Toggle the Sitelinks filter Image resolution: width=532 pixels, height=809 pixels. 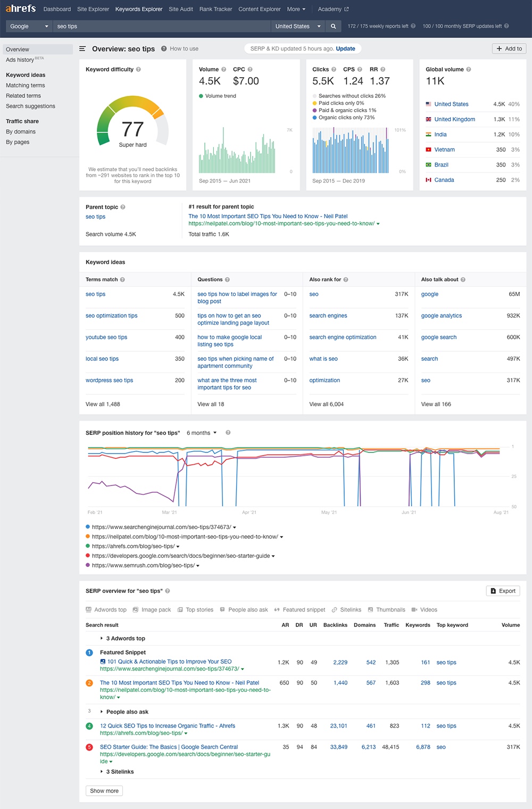click(346, 610)
